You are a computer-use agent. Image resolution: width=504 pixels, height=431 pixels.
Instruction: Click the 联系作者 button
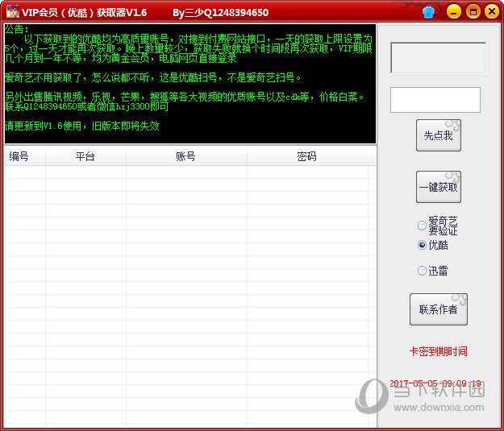(439, 309)
